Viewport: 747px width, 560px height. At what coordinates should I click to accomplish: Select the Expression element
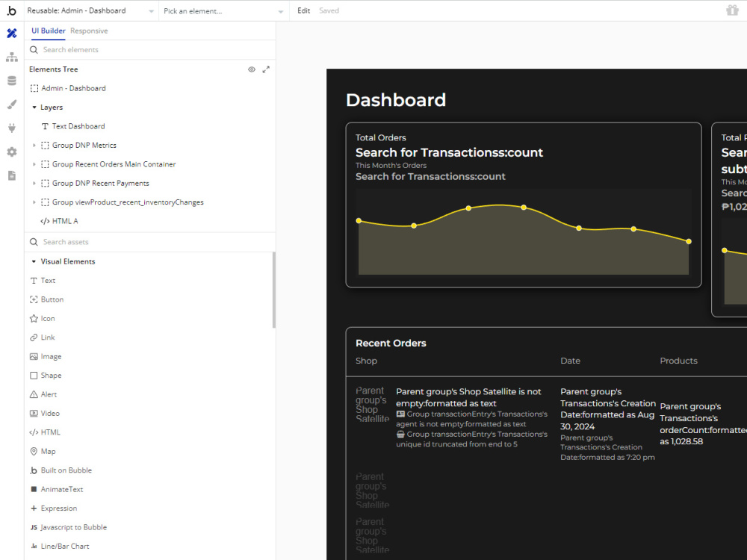point(53,508)
